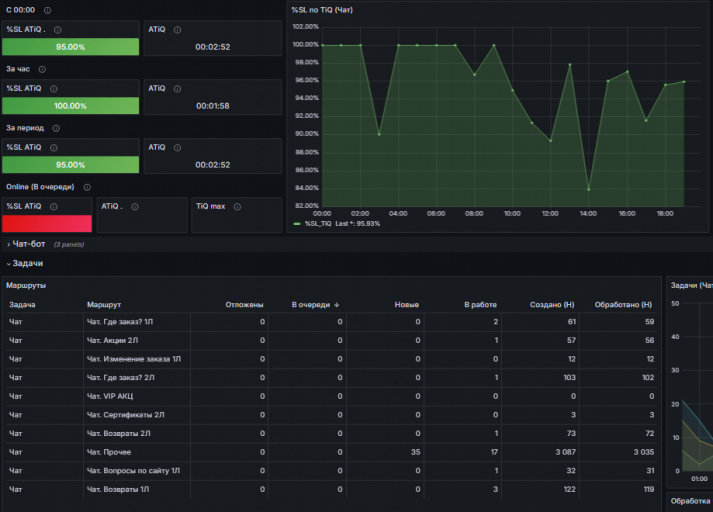Select the "Чат. Прочее" table cell

(109, 452)
